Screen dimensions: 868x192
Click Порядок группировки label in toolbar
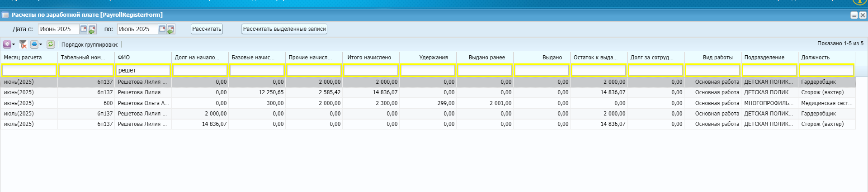[x=90, y=45]
